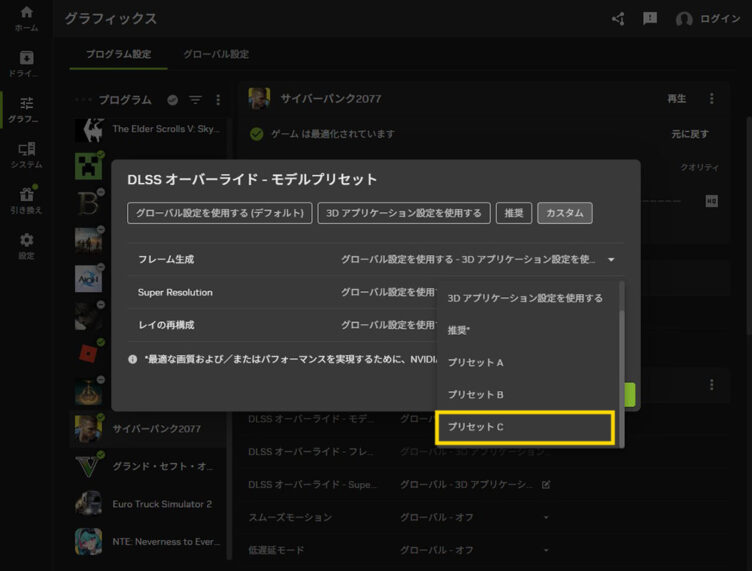The width and height of the screenshot is (752, 571).
Task: Click the info icon in the DLSS dialog
Action: [133, 359]
